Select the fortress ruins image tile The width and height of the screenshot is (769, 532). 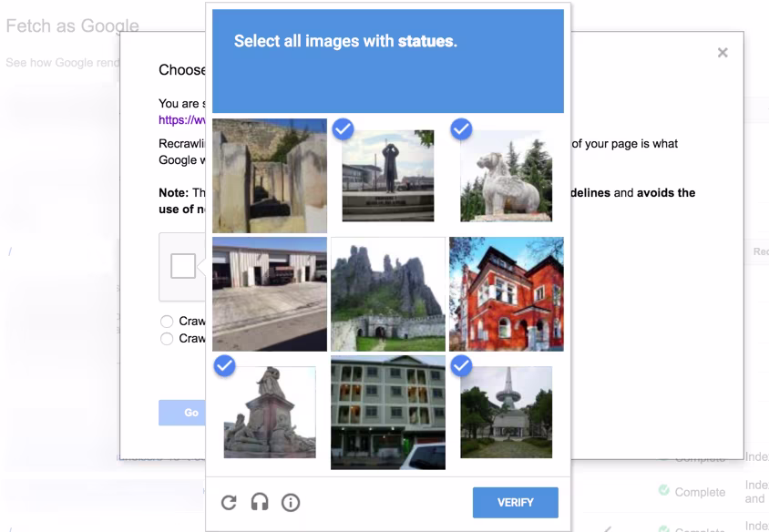pos(388,292)
